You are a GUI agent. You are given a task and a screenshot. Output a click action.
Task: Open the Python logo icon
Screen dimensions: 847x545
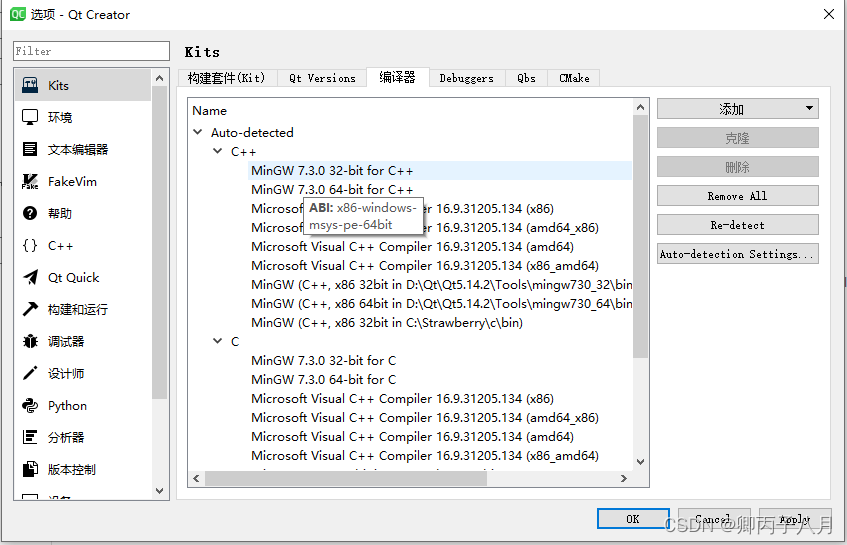pos(30,405)
